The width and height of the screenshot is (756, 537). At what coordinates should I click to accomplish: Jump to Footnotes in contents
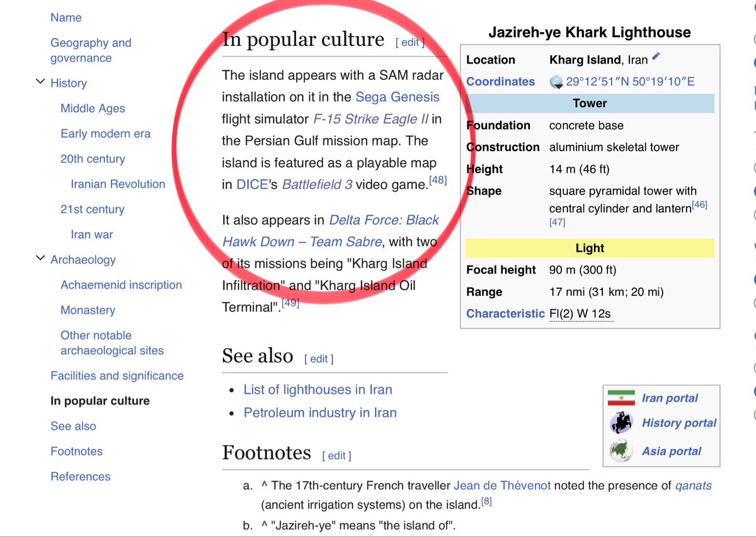click(x=76, y=451)
